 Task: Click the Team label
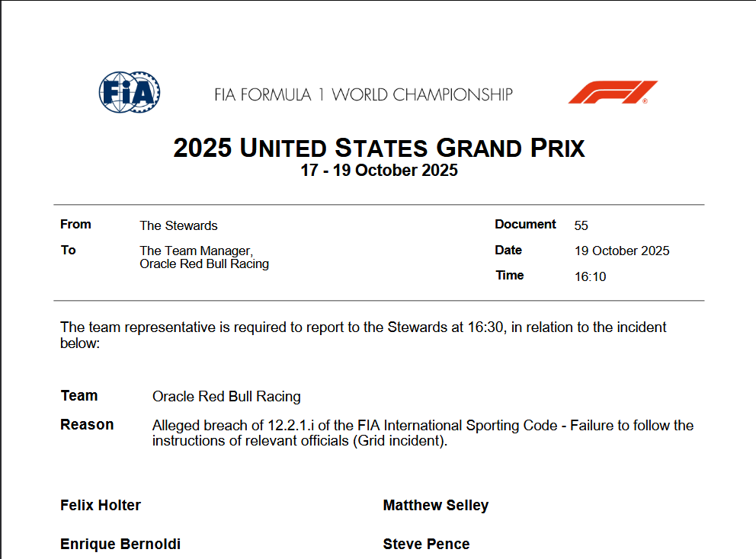coord(79,395)
